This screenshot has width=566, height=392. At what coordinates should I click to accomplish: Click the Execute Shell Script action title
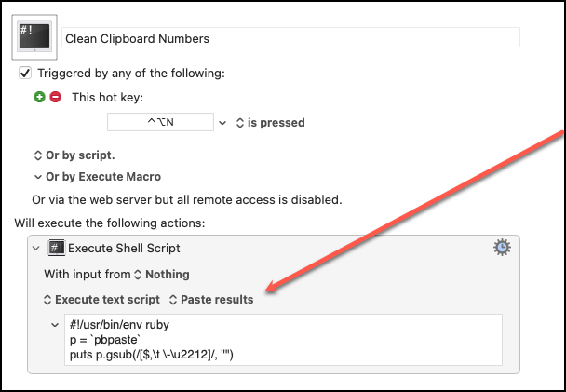(x=126, y=249)
